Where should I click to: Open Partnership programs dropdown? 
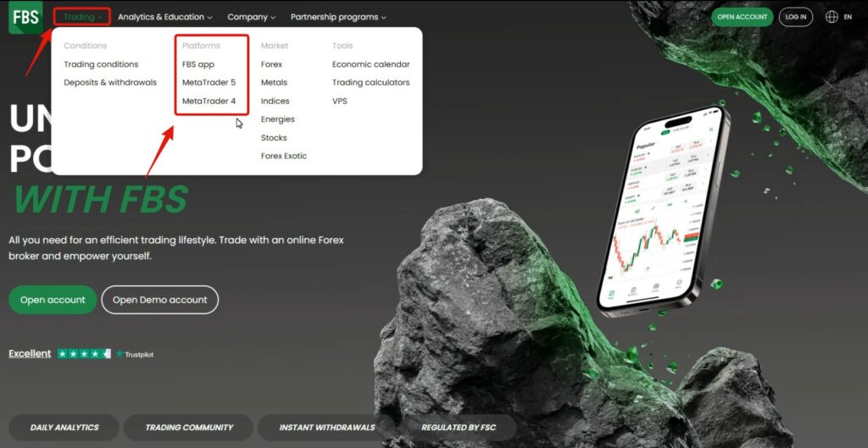point(337,17)
